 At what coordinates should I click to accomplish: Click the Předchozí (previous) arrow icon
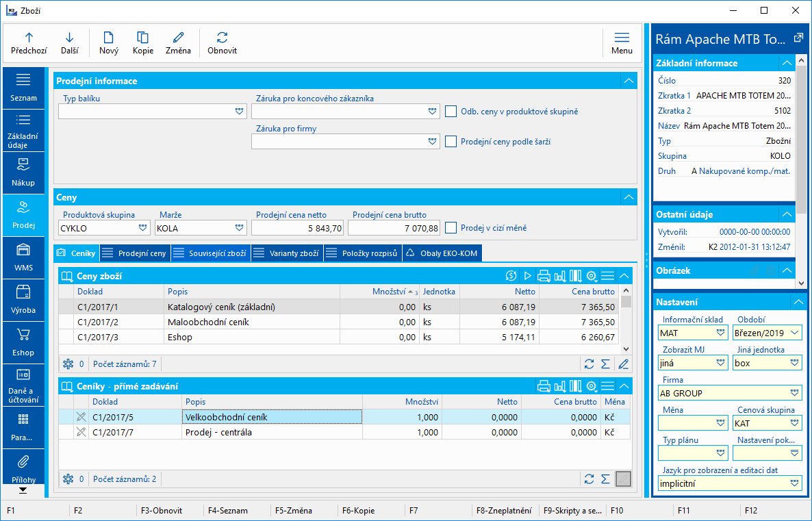(x=29, y=38)
